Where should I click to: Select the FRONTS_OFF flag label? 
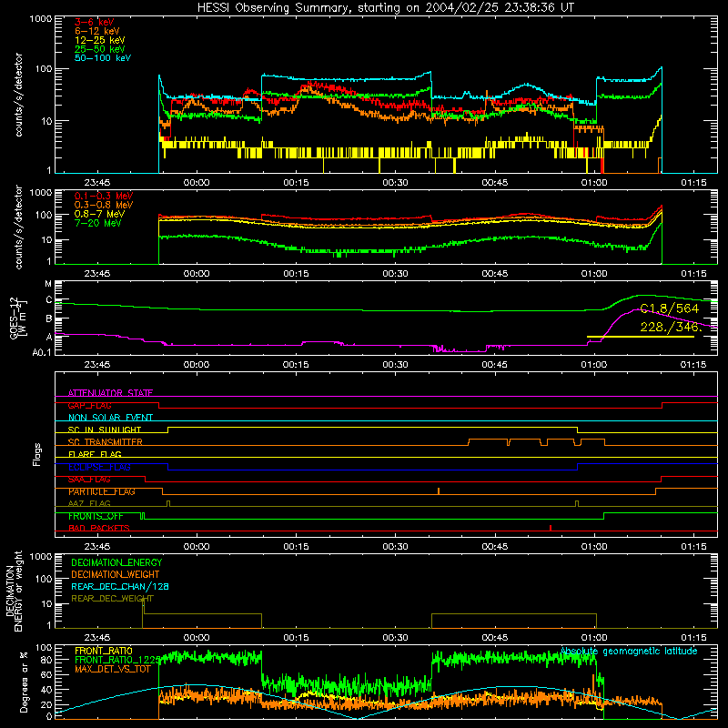tap(96, 516)
